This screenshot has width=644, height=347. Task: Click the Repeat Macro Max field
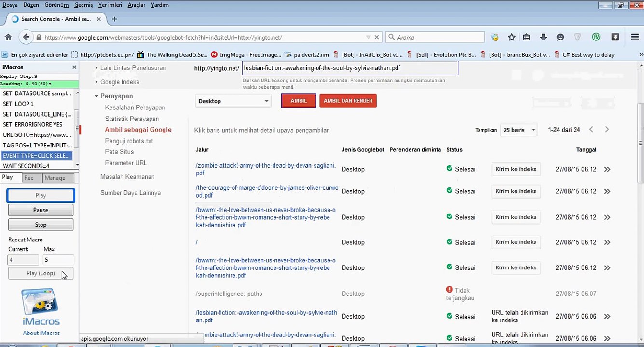(58, 260)
